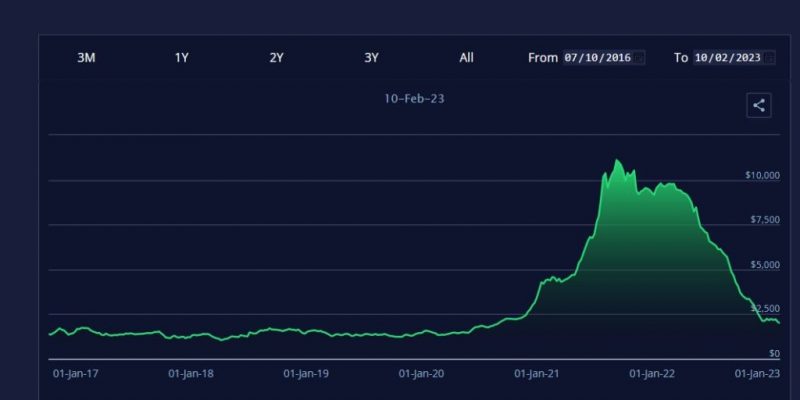Image resolution: width=800 pixels, height=400 pixels.
Task: Choose the 2Y time range
Action: click(277, 58)
